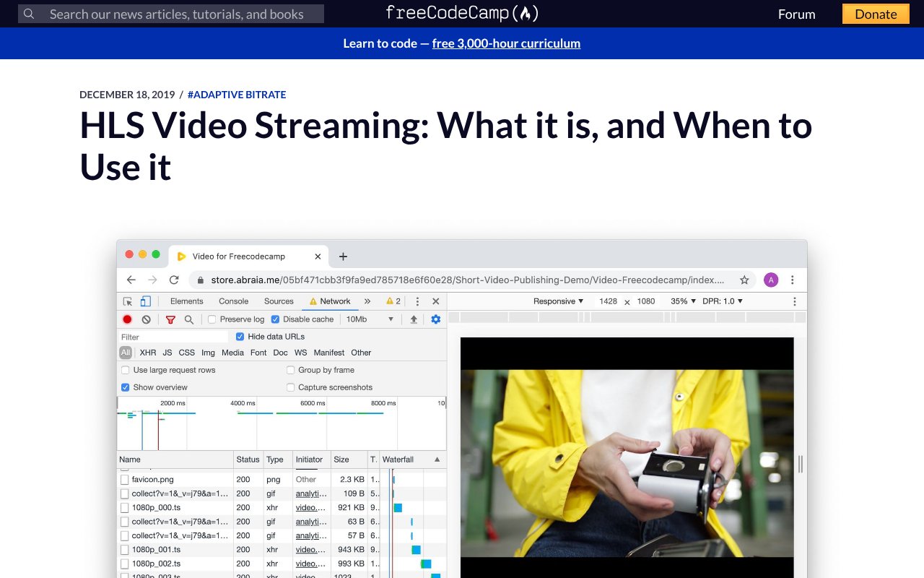Open the Responsive device dropdown

tap(558, 301)
